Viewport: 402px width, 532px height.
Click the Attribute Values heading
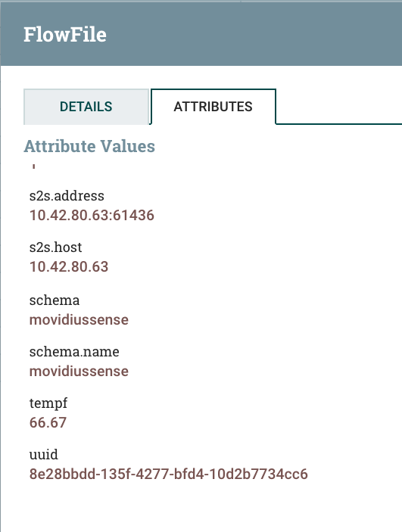click(x=89, y=146)
